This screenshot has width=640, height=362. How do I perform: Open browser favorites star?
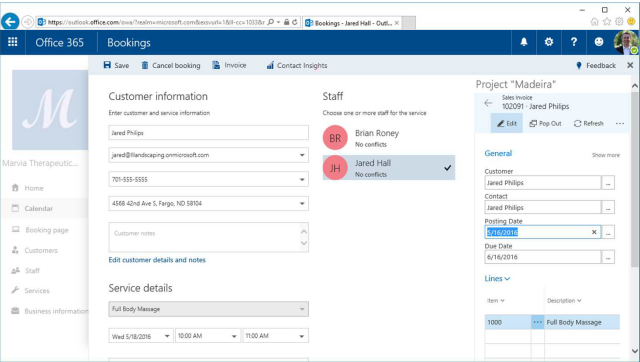coord(607,22)
